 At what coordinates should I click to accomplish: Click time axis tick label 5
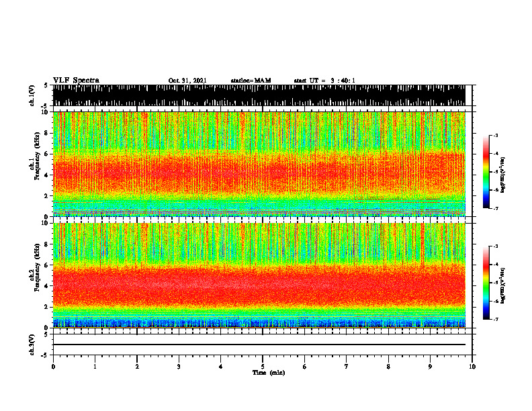click(x=263, y=367)
